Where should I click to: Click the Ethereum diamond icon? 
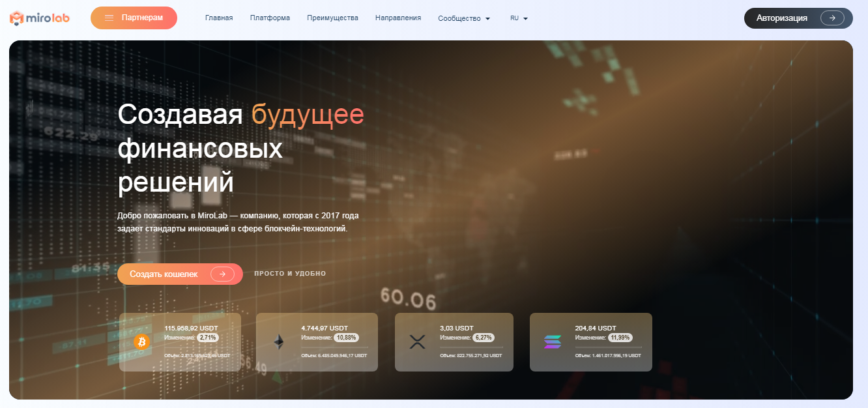278,342
